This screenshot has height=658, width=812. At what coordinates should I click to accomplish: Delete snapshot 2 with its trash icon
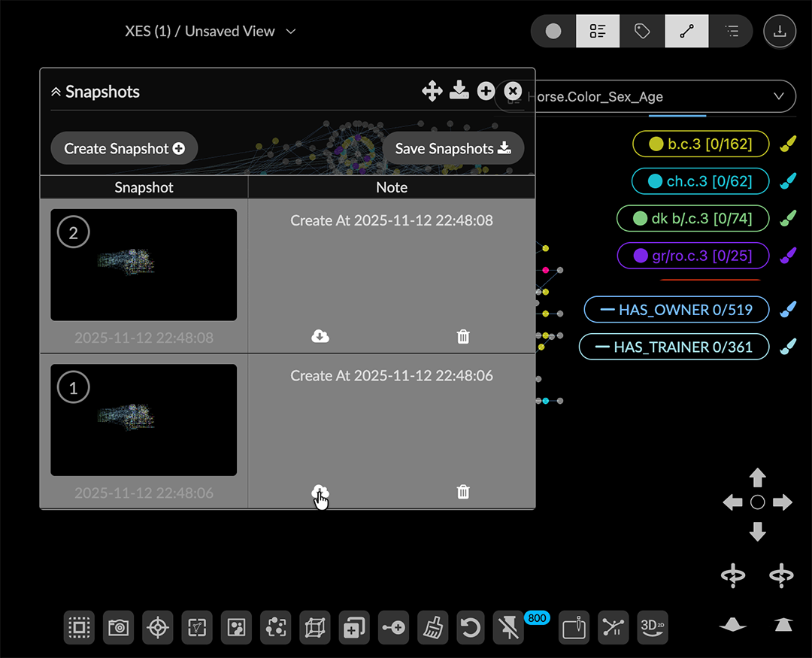[463, 337]
